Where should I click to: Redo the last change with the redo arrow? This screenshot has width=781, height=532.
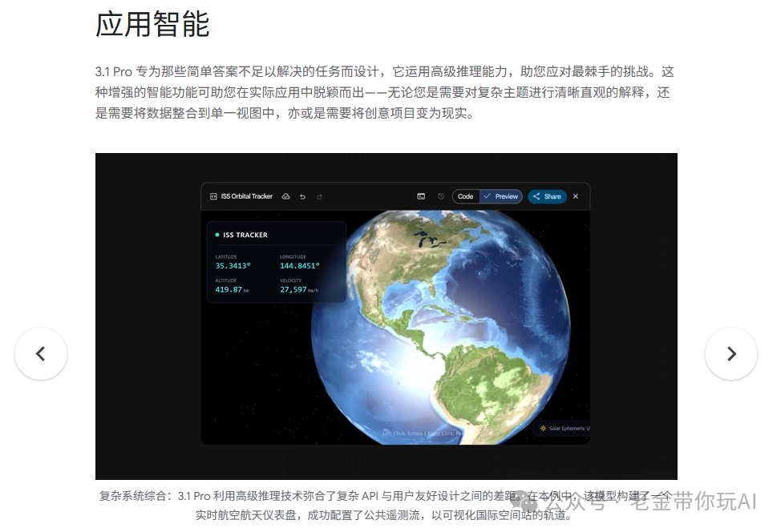[319, 196]
